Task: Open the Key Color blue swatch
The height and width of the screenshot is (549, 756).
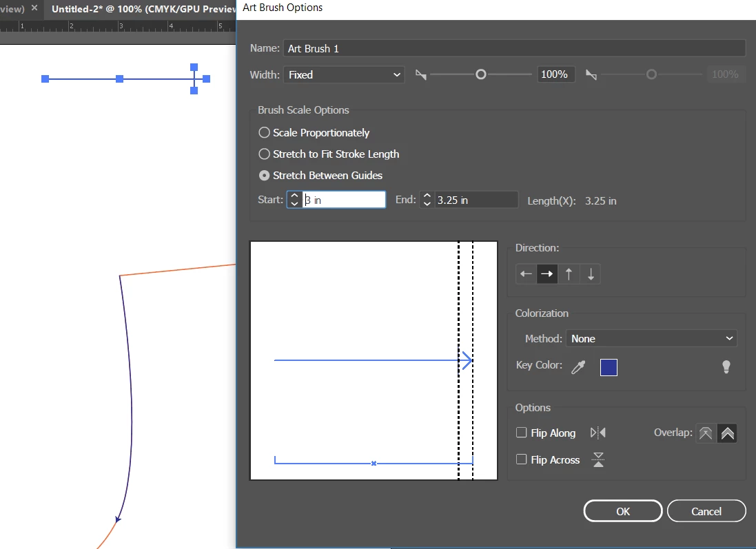Action: click(609, 367)
